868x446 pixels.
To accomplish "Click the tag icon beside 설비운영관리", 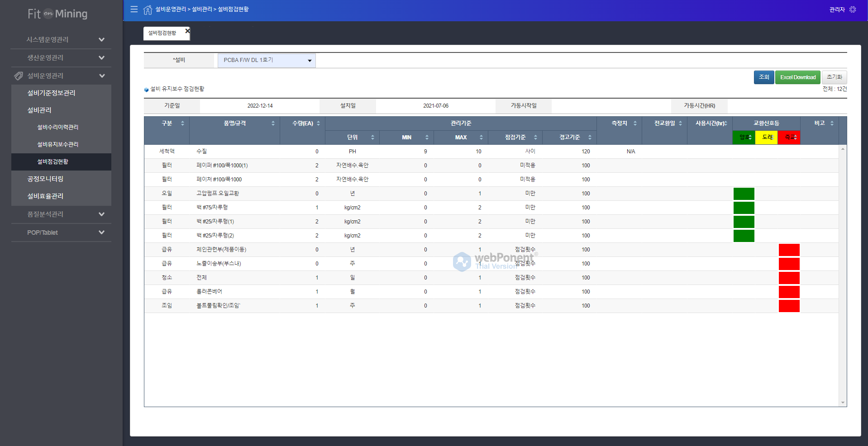I will 19,76.
